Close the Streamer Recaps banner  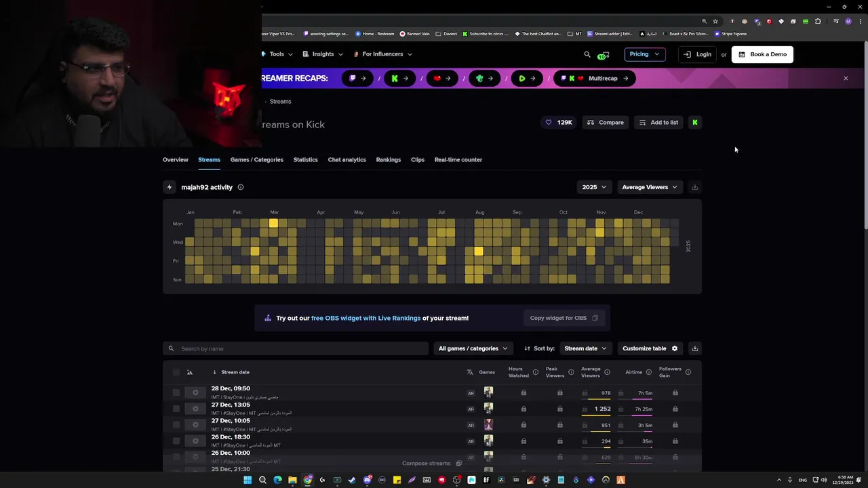click(846, 79)
